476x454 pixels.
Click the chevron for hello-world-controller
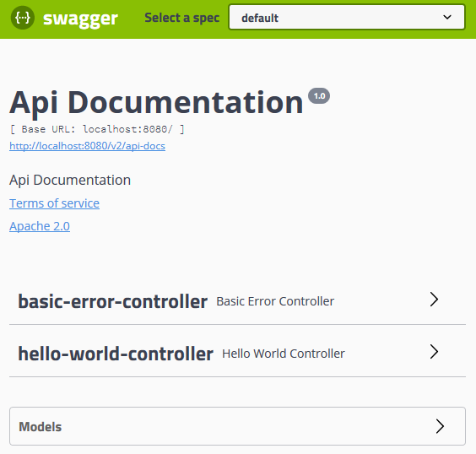(x=435, y=352)
